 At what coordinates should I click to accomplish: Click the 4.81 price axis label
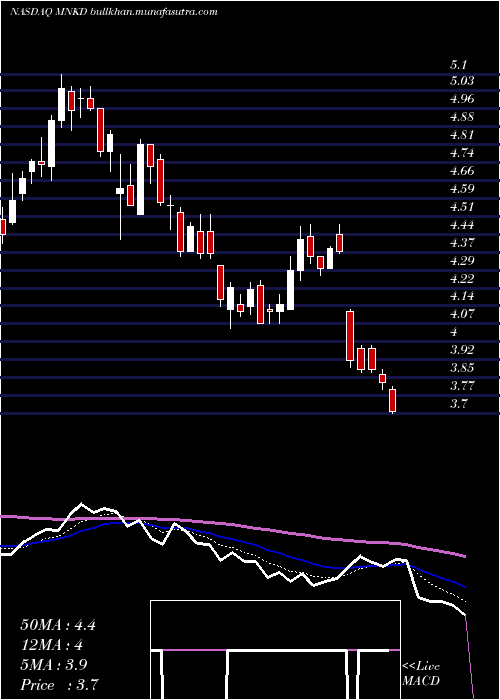[x=462, y=135]
